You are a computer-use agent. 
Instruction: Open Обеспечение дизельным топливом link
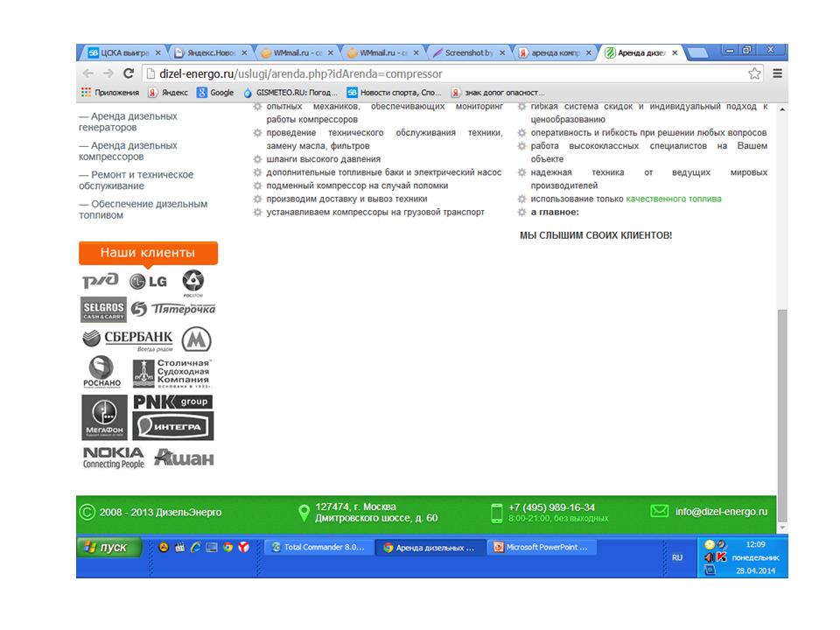pyautogui.click(x=143, y=209)
